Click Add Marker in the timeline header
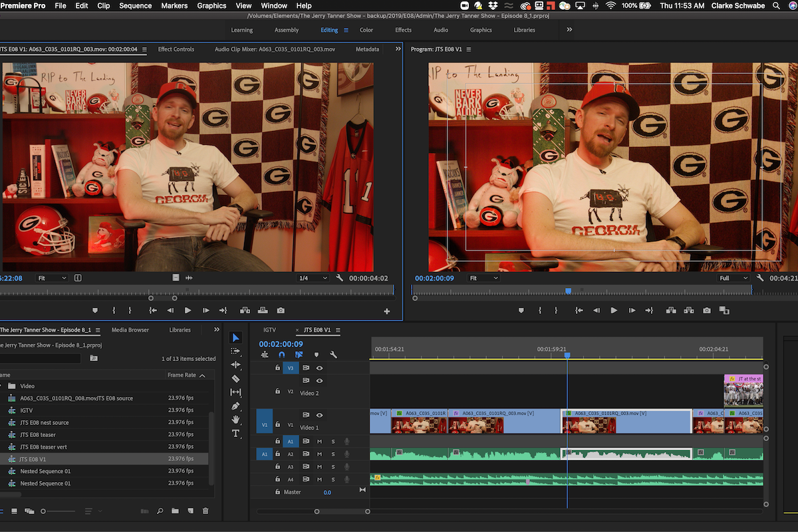798x532 pixels. coord(317,355)
